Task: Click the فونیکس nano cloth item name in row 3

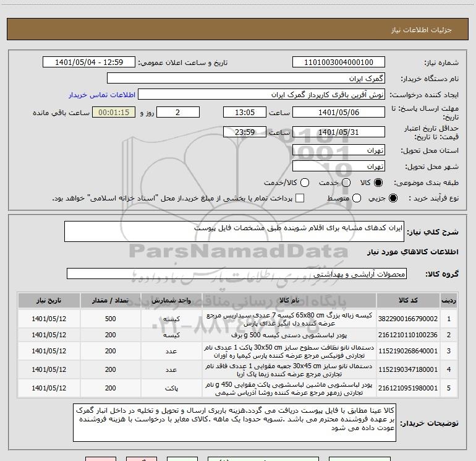Action: point(289,351)
